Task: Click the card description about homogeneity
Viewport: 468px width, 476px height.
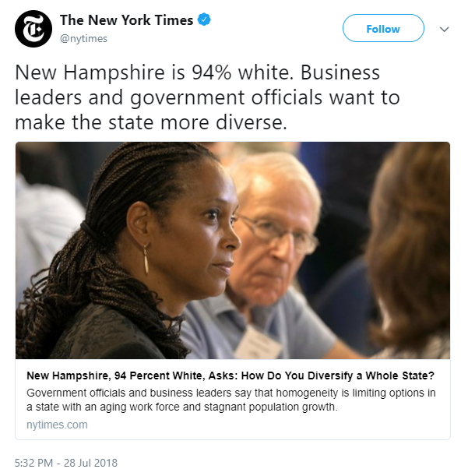Action: coord(231,400)
